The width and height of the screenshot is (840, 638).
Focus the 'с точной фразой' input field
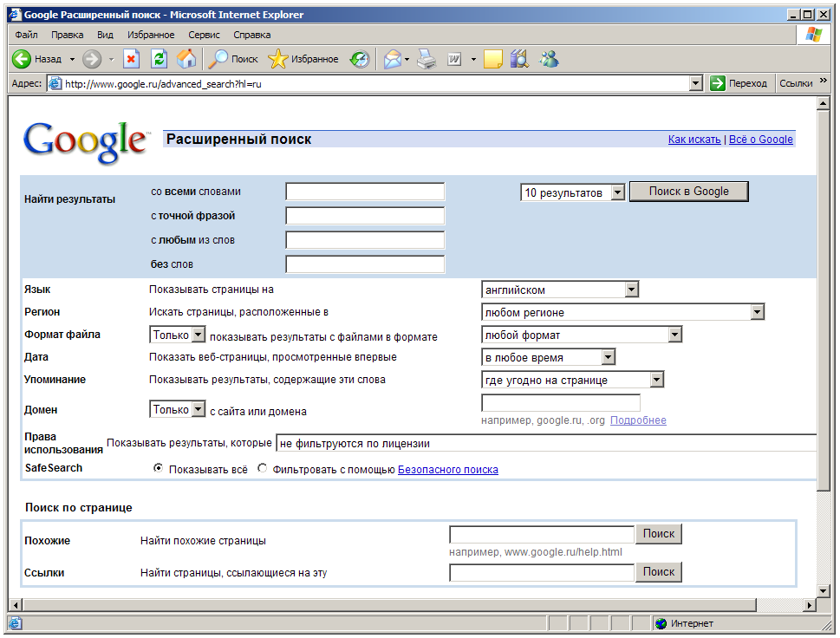pyautogui.click(x=365, y=215)
